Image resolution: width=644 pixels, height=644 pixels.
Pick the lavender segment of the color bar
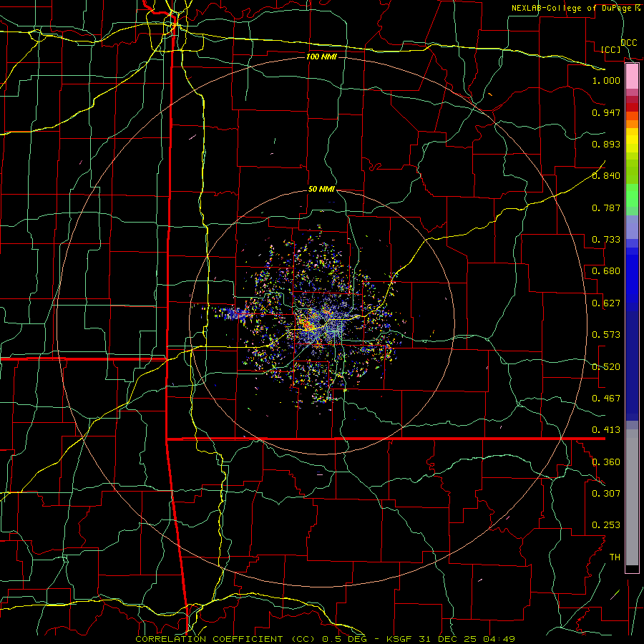click(x=632, y=227)
